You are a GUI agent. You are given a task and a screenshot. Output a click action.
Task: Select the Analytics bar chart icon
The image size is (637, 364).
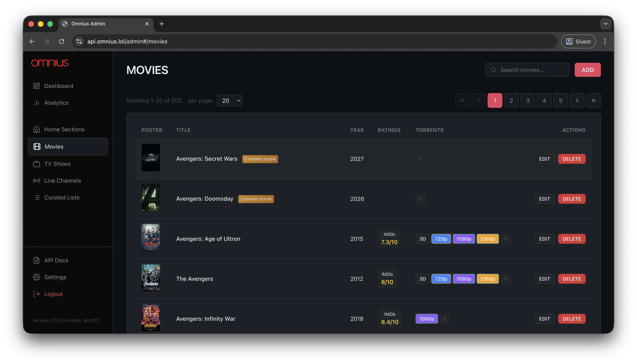click(x=37, y=102)
